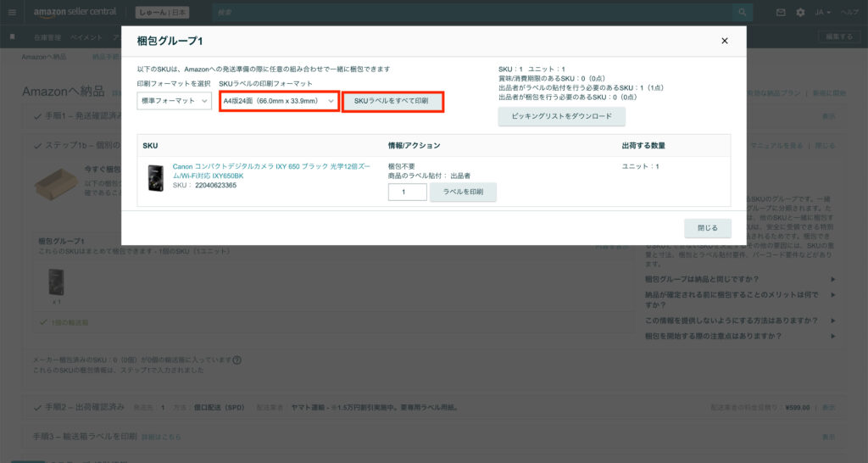Click the ¥599.00 shipping fee estimate
Viewport: 868px width, 463px height.
[797, 408]
